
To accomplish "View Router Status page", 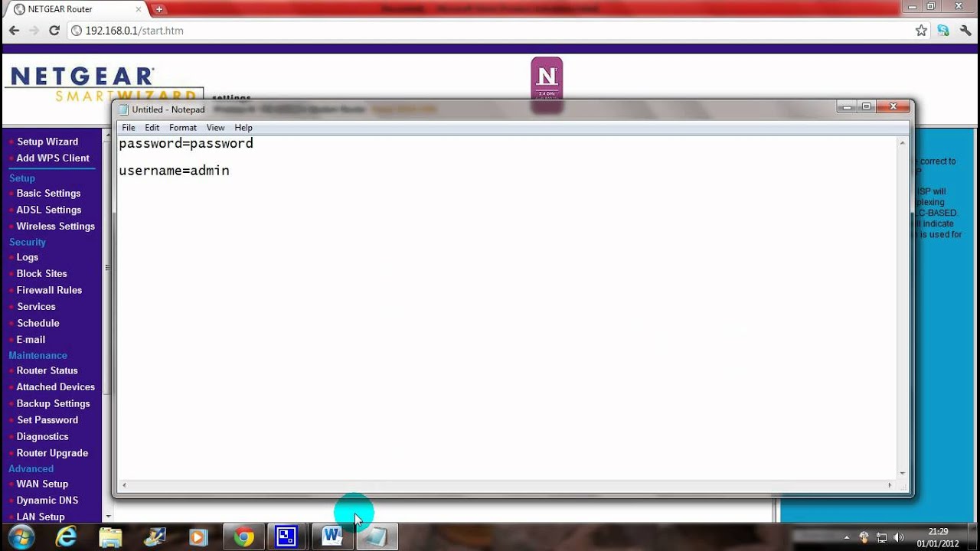I will (x=47, y=370).
